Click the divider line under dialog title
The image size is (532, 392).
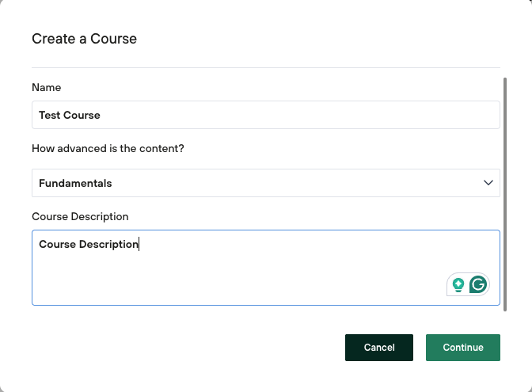[x=265, y=67]
